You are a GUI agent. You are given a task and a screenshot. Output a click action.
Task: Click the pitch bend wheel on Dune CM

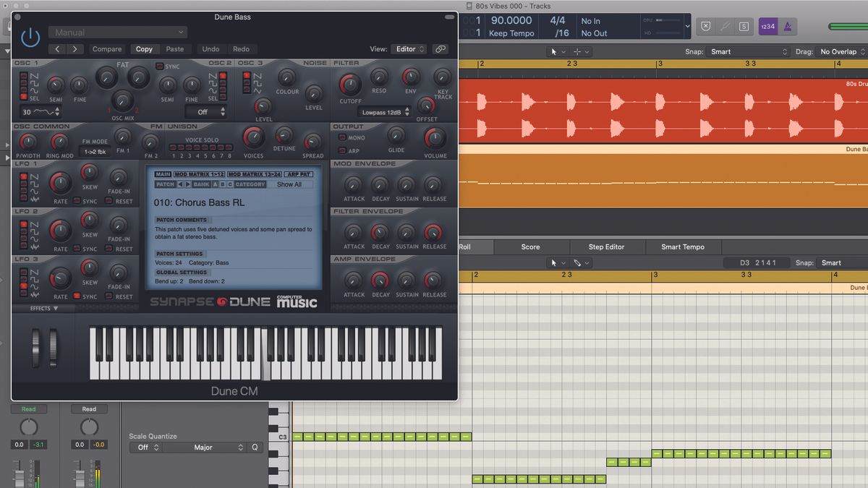point(35,349)
